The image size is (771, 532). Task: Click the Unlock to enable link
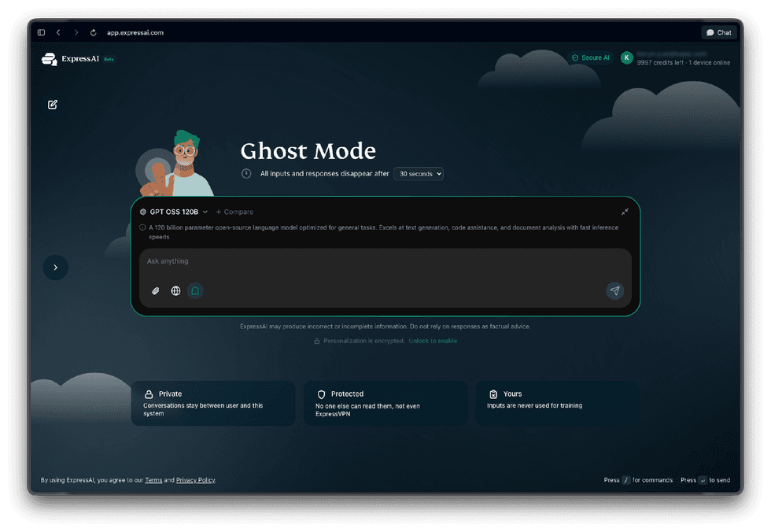433,341
